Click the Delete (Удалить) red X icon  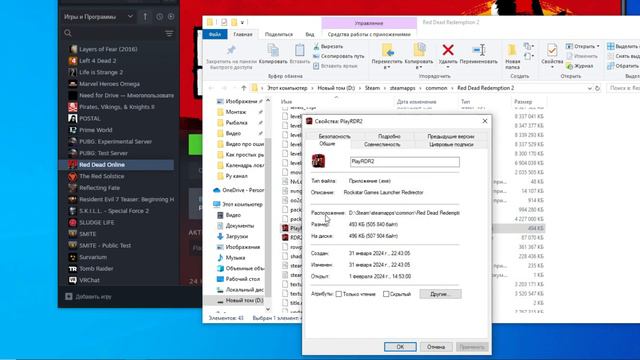click(x=448, y=50)
